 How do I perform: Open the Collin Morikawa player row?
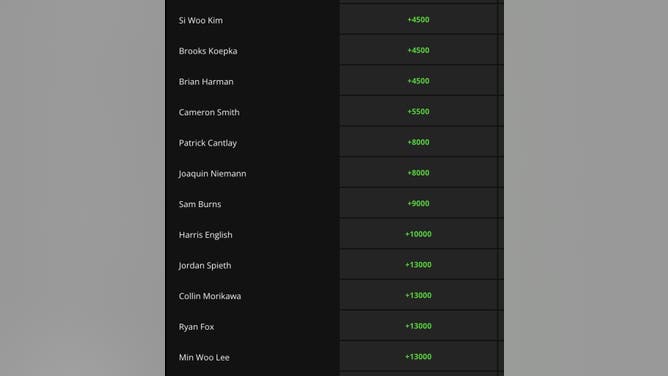coord(334,296)
